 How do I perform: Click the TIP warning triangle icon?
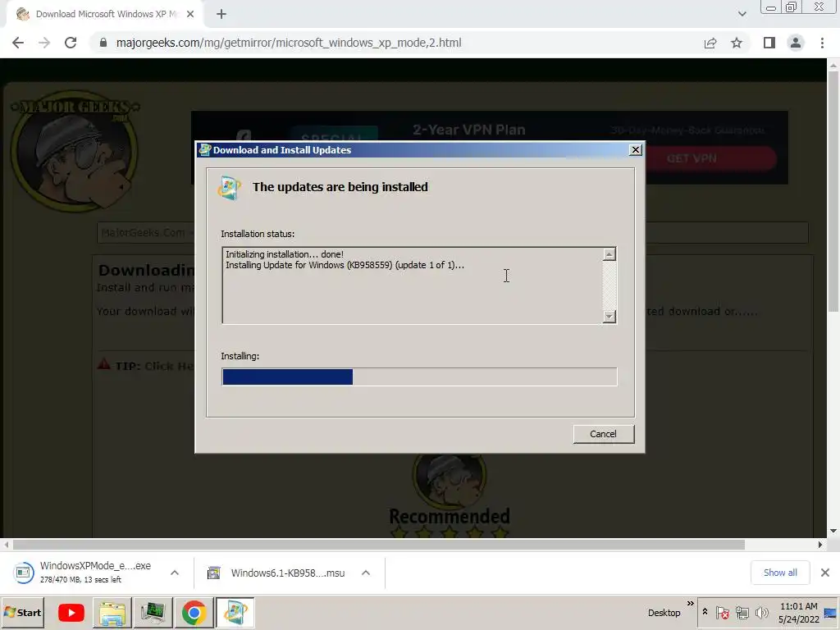point(103,364)
